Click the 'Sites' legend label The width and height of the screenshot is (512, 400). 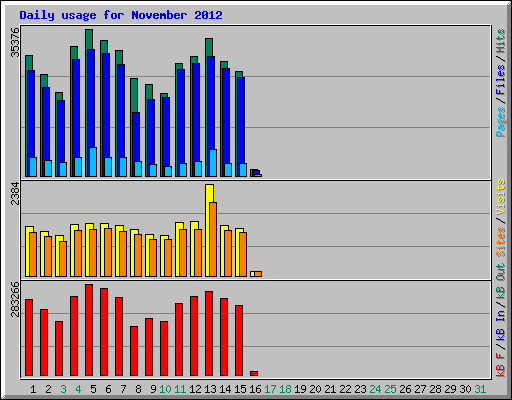(x=500, y=242)
